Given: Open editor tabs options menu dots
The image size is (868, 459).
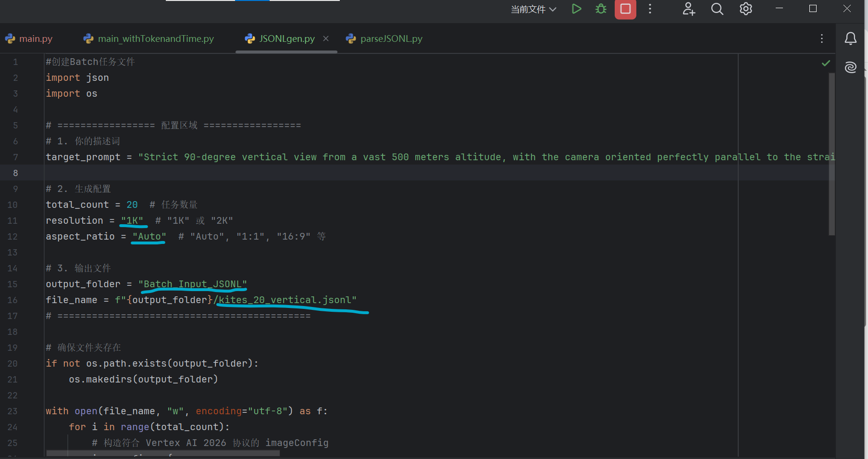Looking at the screenshot, I should [x=822, y=38].
